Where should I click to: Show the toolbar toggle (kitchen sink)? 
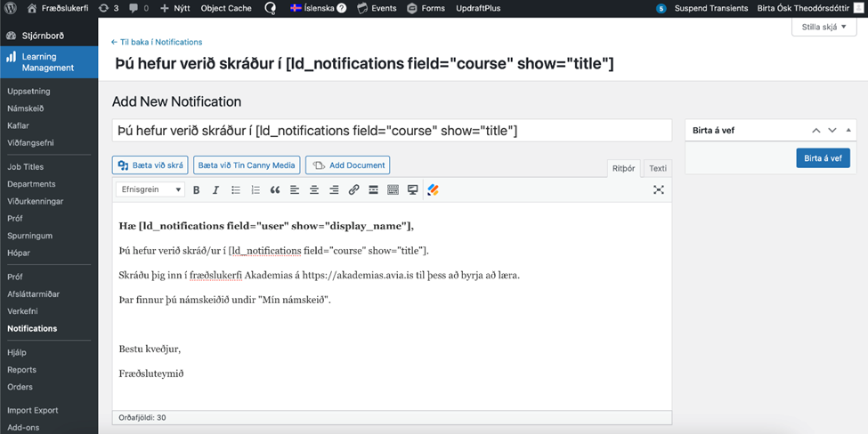tap(393, 189)
